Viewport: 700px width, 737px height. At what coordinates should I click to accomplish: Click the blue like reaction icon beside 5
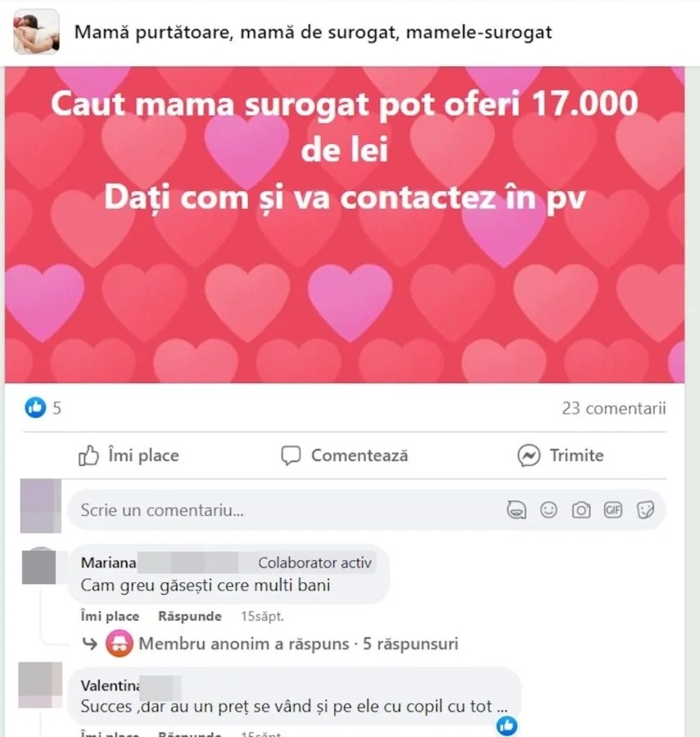(35, 408)
